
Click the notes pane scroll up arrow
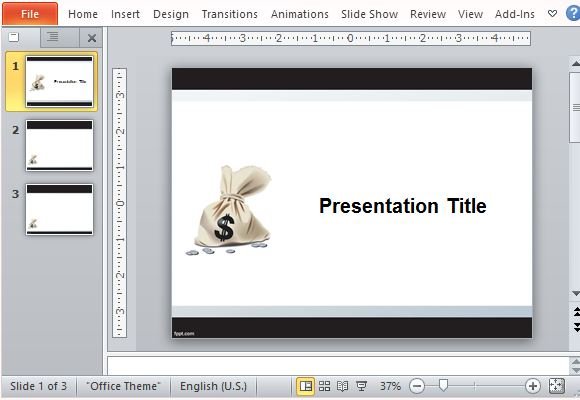[x=575, y=361]
